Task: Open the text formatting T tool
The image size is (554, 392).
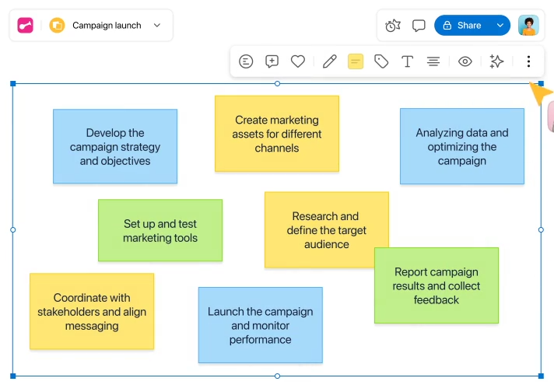Action: [x=407, y=61]
